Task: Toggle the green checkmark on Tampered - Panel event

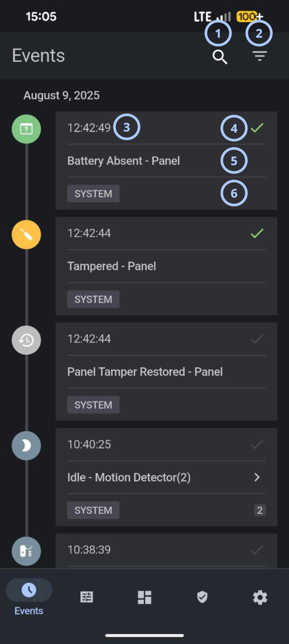Action: 257,233
